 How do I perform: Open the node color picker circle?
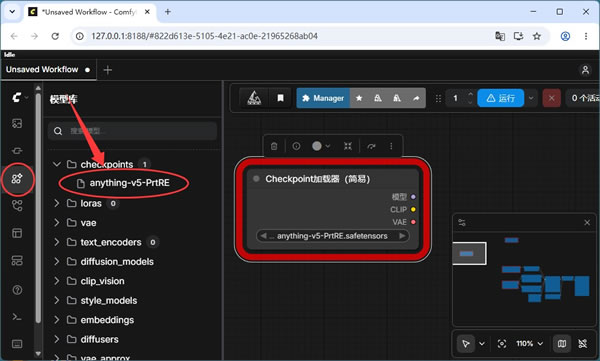[321, 146]
